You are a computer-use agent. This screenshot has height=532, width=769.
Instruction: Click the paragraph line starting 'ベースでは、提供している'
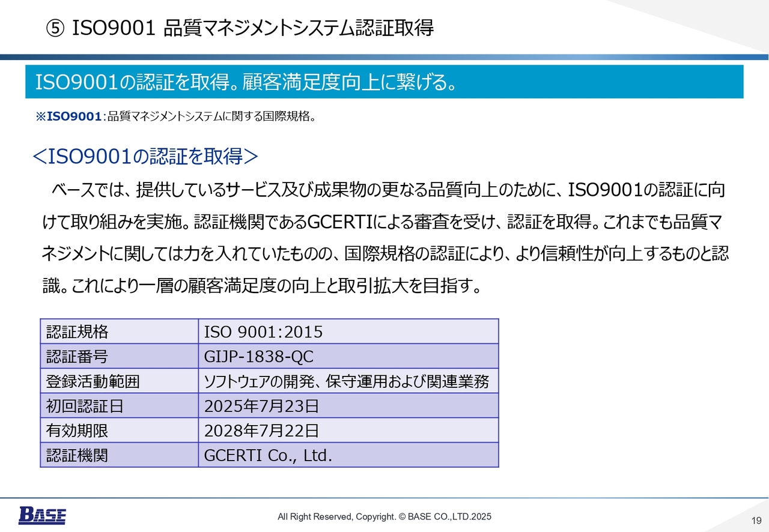[x=388, y=191]
